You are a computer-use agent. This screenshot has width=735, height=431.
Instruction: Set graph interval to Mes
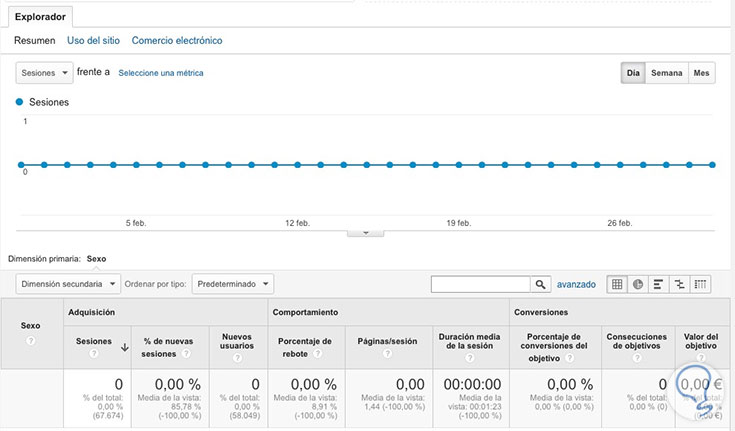pyautogui.click(x=702, y=73)
